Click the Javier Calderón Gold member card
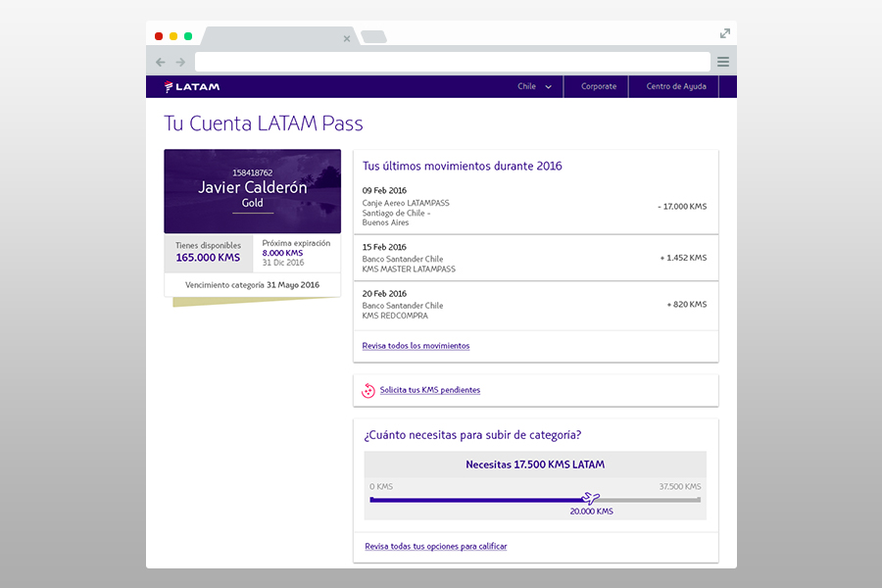 click(253, 191)
